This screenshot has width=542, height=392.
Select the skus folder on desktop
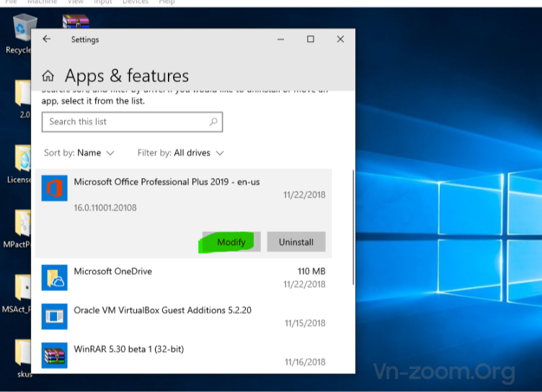[23, 357]
